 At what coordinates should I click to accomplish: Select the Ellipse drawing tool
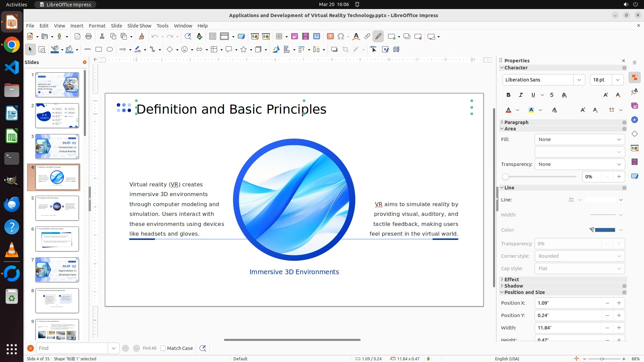pos(110,50)
